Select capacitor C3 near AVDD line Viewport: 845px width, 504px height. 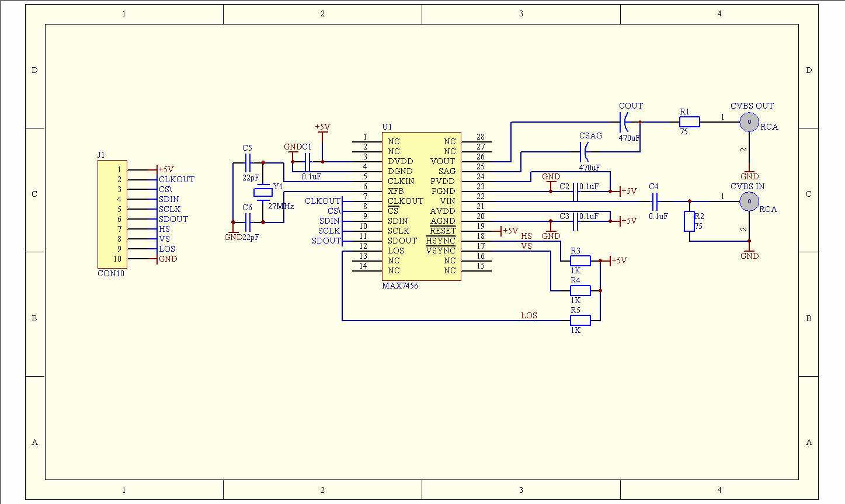(576, 221)
